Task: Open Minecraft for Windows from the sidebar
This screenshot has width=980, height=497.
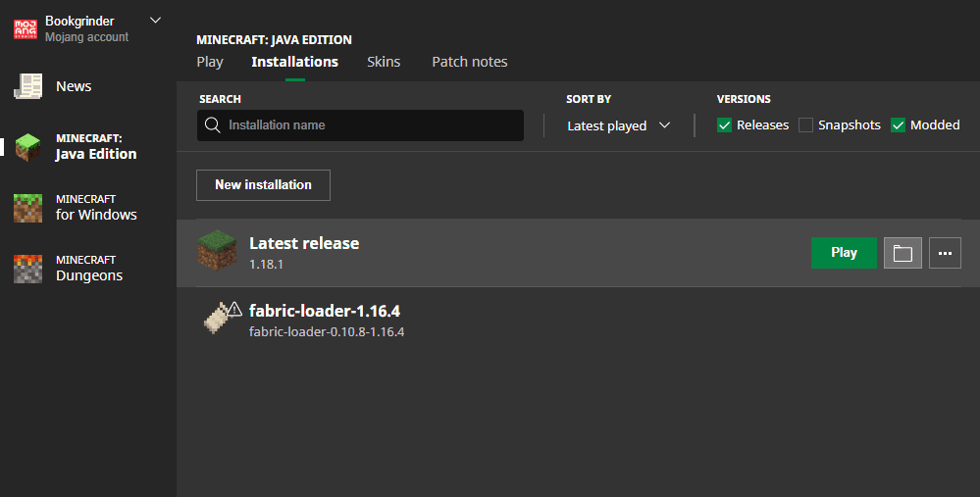Action: coord(76,207)
